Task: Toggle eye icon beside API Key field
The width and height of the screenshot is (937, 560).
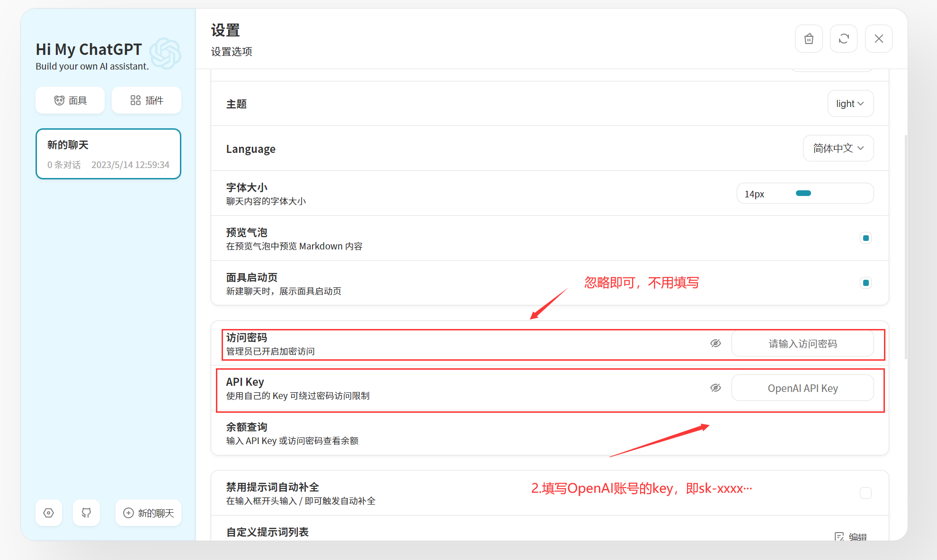Action: (x=715, y=388)
